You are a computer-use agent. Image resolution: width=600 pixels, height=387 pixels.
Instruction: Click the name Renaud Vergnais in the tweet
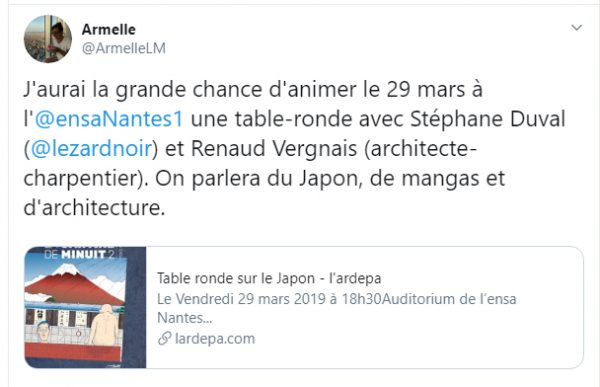[x=274, y=149]
